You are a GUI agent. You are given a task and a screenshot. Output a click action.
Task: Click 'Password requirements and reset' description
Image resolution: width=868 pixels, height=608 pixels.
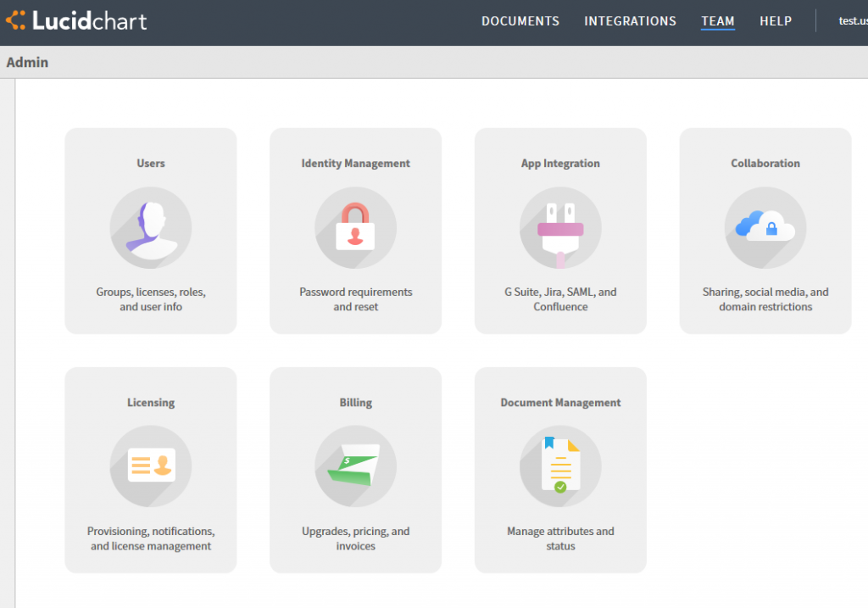click(x=355, y=299)
